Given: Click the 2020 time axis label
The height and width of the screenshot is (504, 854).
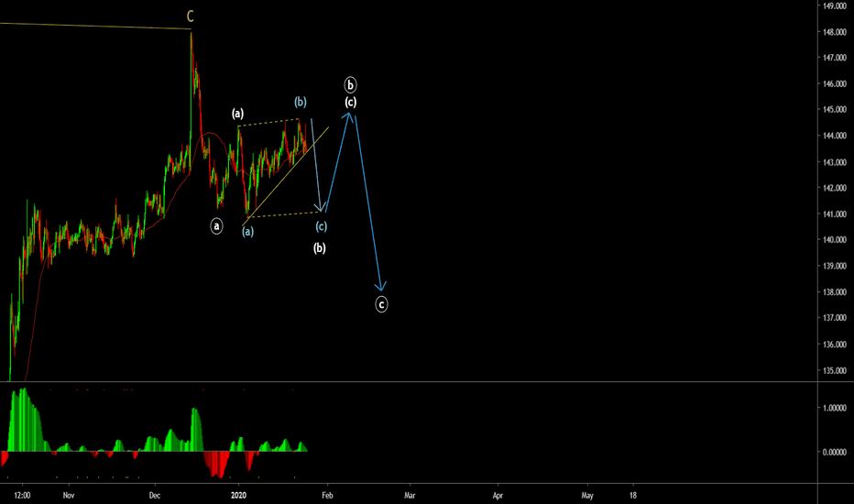Looking at the screenshot, I should [238, 495].
